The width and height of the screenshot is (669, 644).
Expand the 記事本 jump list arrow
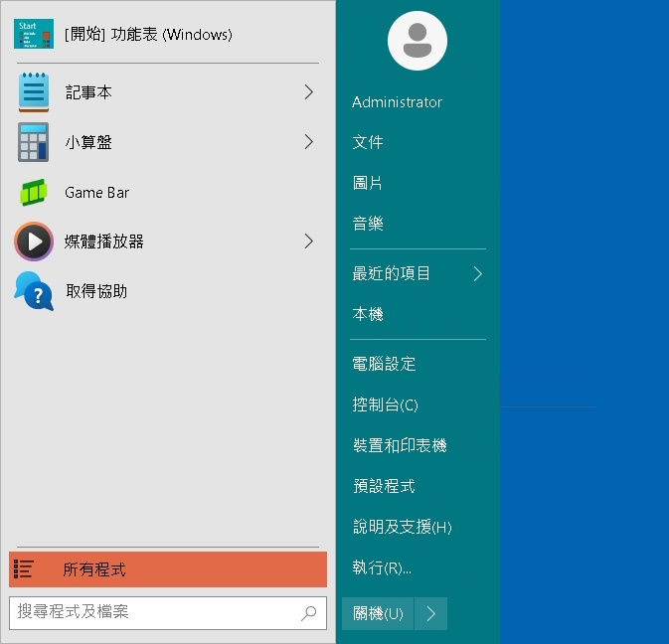[x=308, y=92]
